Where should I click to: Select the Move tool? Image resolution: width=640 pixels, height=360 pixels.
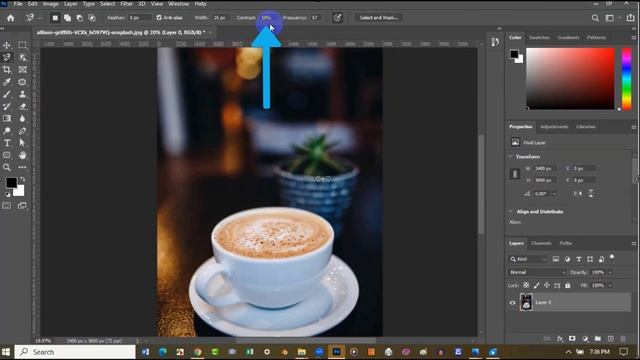click(7, 45)
